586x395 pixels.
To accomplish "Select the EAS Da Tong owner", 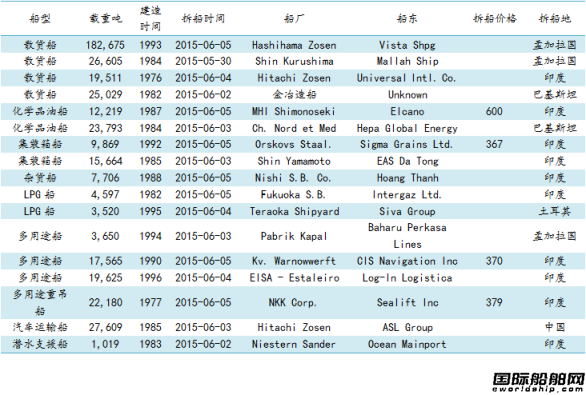I will (x=407, y=161).
